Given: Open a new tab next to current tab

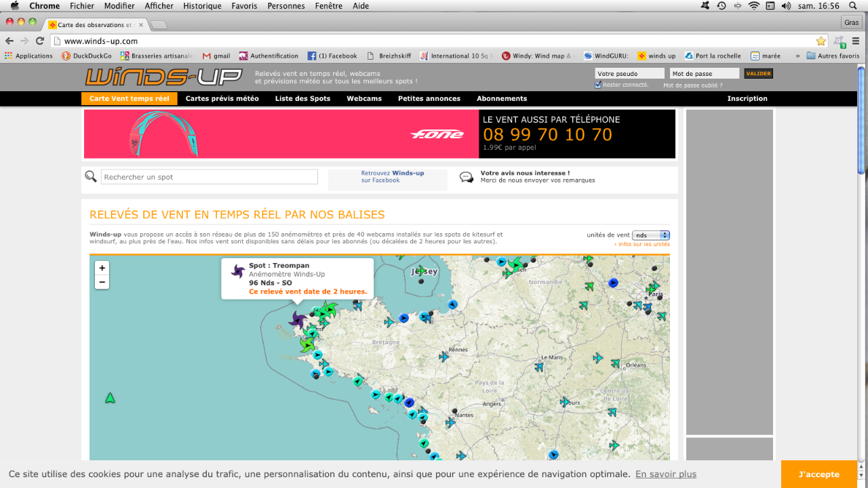Looking at the screenshot, I should tap(159, 25).
